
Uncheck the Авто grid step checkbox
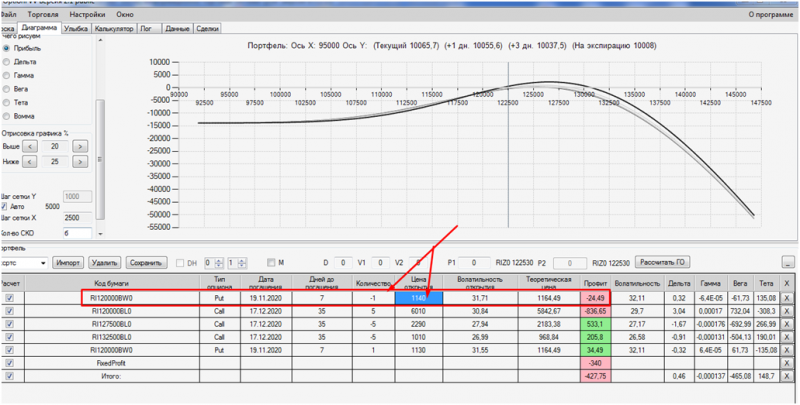4,207
